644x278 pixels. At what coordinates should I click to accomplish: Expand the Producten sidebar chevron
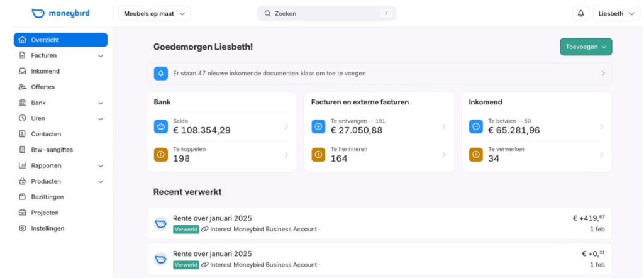pyautogui.click(x=101, y=182)
